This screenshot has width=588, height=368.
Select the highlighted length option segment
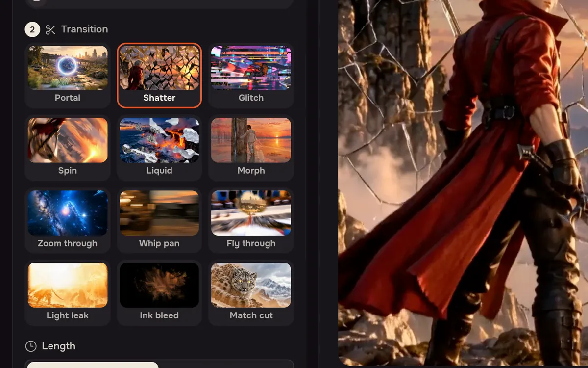[93, 365]
